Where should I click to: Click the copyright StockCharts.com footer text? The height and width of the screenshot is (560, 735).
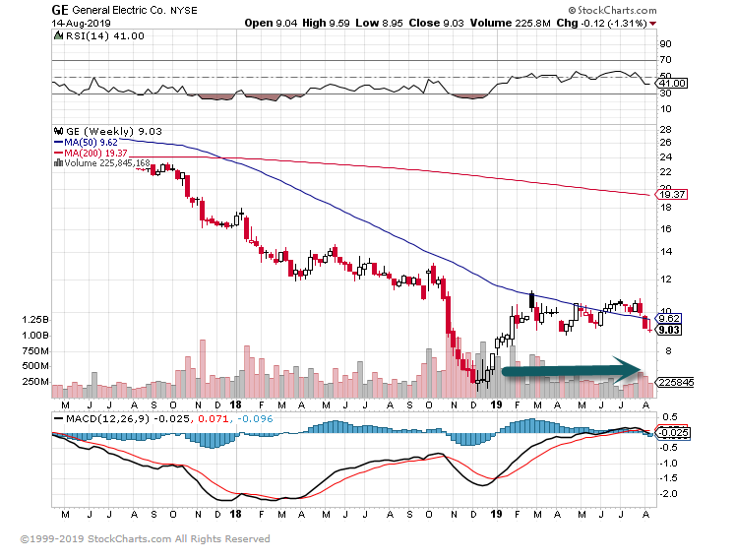[145, 539]
